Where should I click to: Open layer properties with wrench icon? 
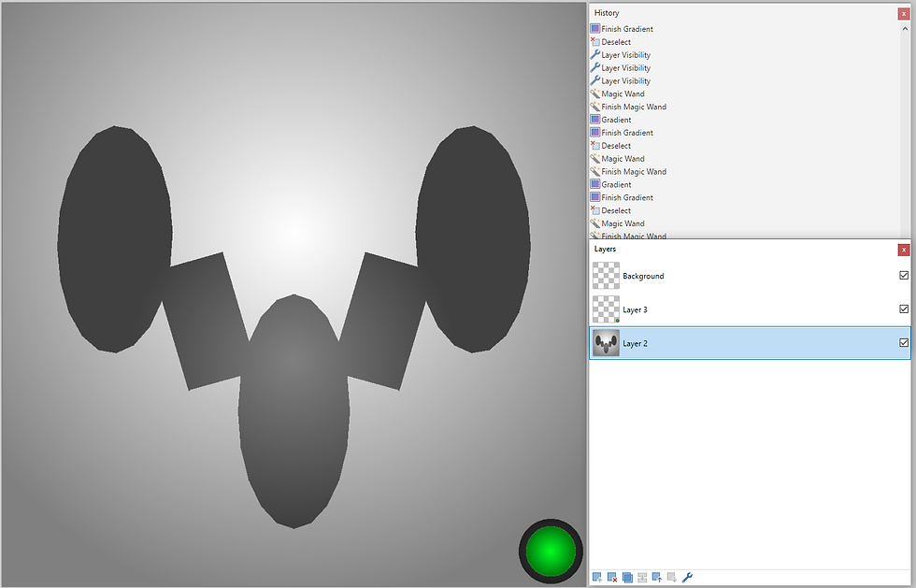pyautogui.click(x=688, y=578)
